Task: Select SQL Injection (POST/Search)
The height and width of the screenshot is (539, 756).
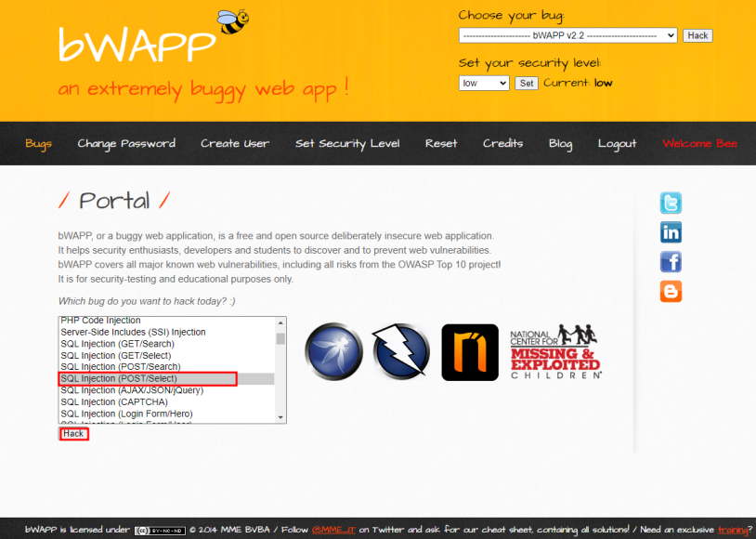Action: 166,367
